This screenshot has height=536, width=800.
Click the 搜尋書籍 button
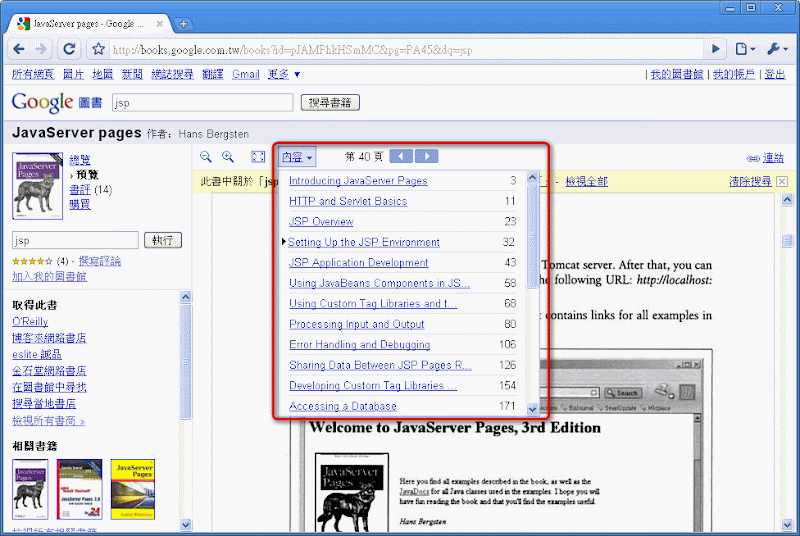pyautogui.click(x=330, y=103)
